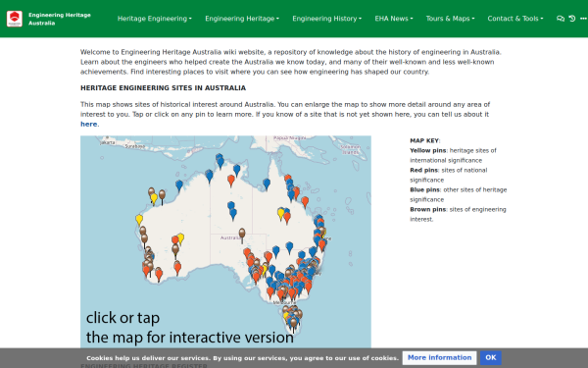Viewport: 588px width, 368px height.
Task: Click the "Blue pins" legend text
Action: tap(425, 189)
